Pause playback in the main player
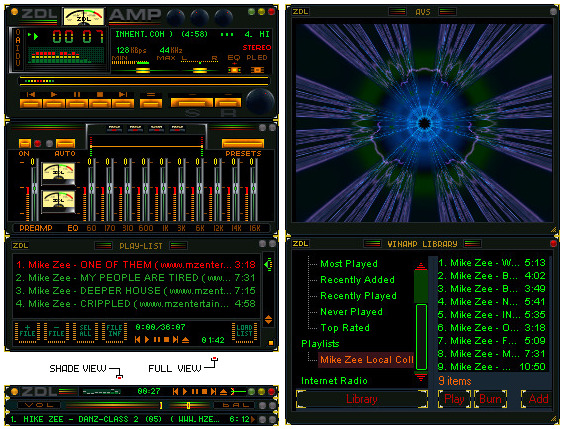 (x=77, y=100)
